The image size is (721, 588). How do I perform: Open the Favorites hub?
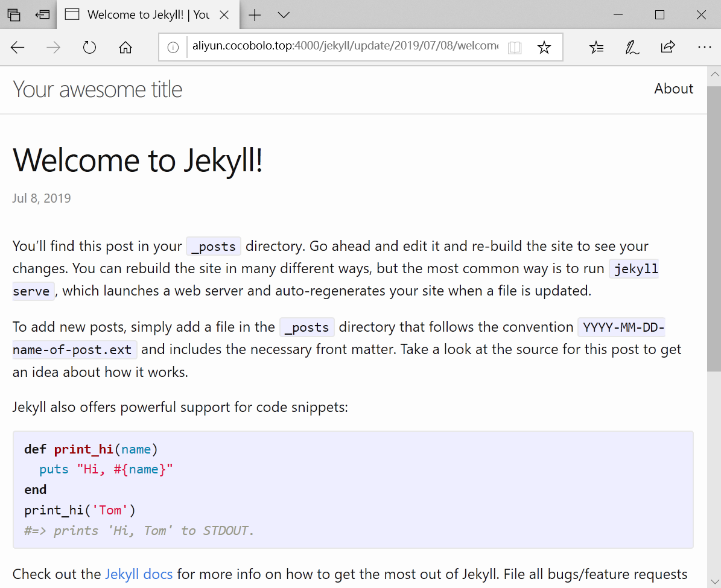click(x=596, y=47)
